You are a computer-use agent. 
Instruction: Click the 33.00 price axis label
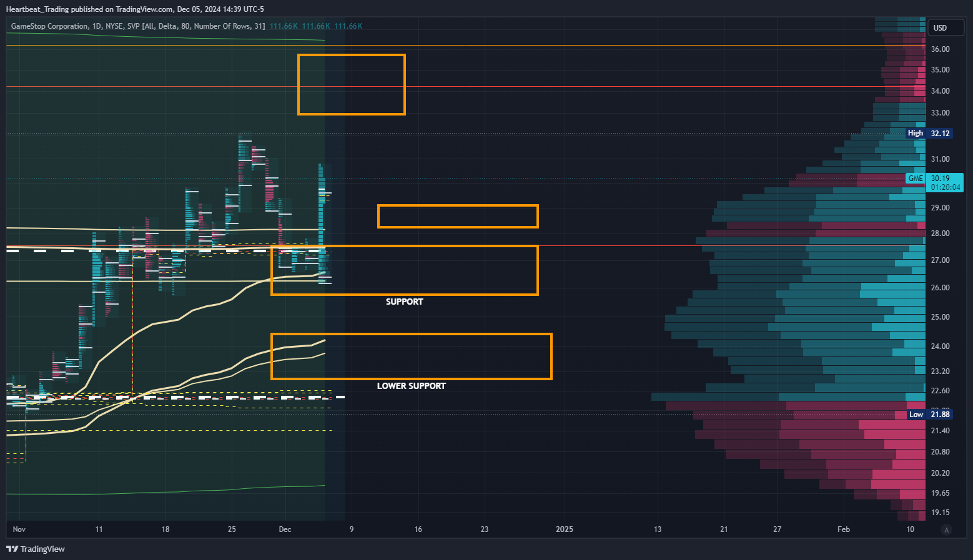click(x=940, y=113)
